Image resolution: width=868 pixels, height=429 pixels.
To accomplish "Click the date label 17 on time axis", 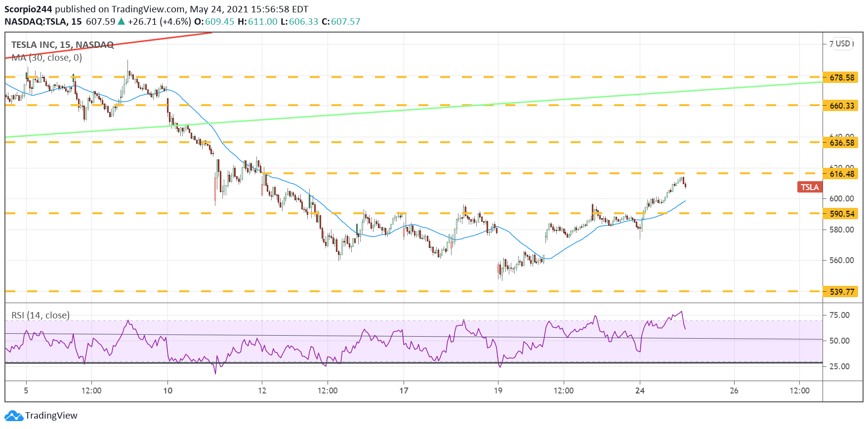I will click(404, 390).
